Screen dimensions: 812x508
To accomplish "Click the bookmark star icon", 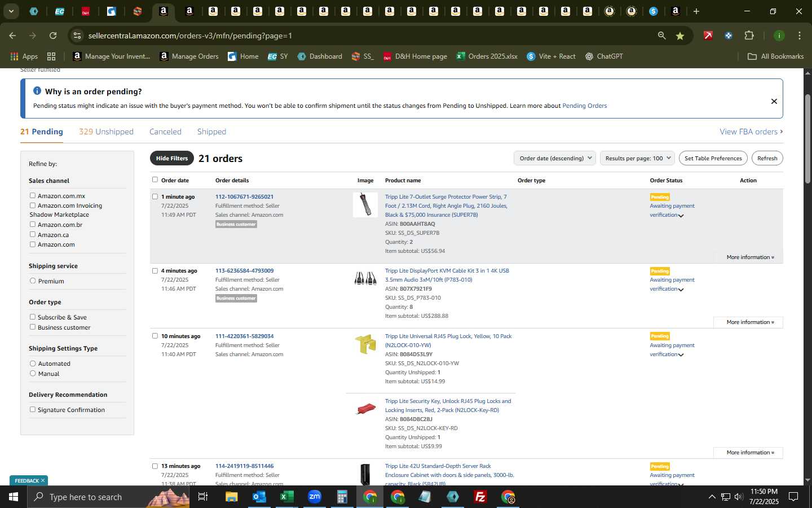I will click(x=680, y=36).
